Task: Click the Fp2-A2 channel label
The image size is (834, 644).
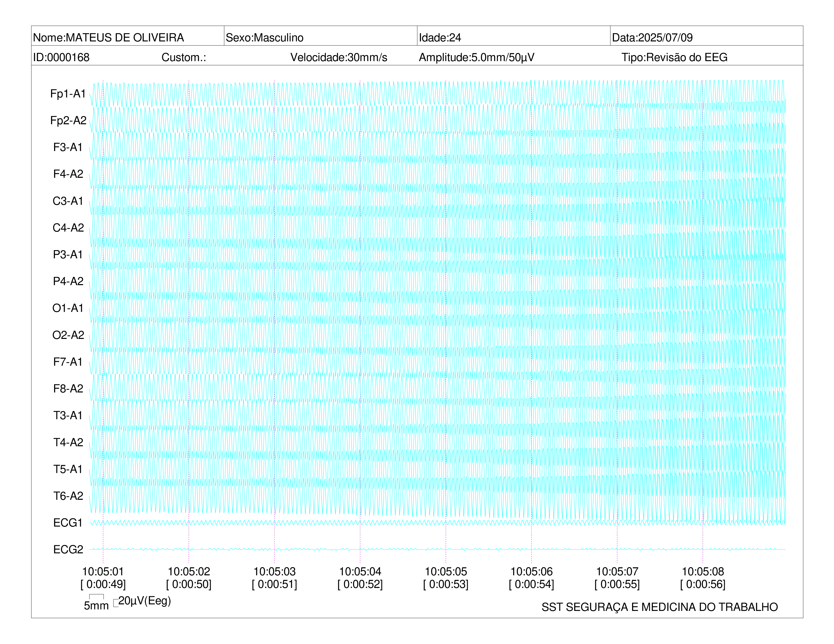Action: pyautogui.click(x=68, y=120)
